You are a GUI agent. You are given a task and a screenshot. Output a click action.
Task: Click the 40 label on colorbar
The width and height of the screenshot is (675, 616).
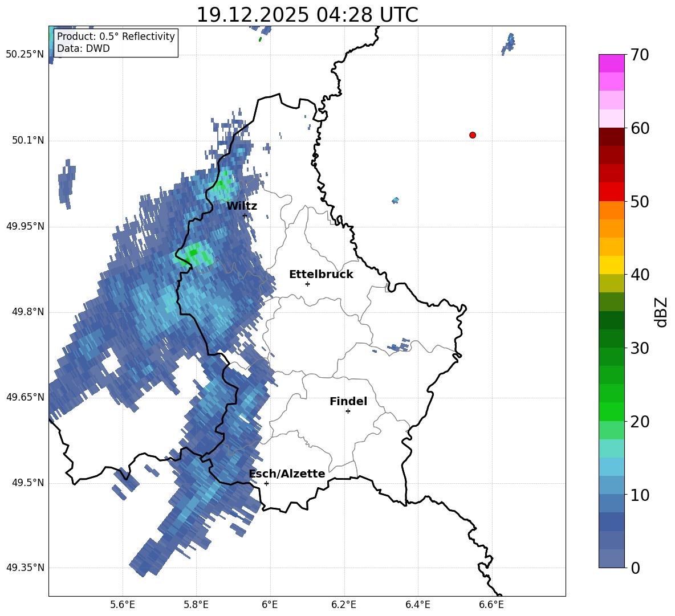coord(640,275)
